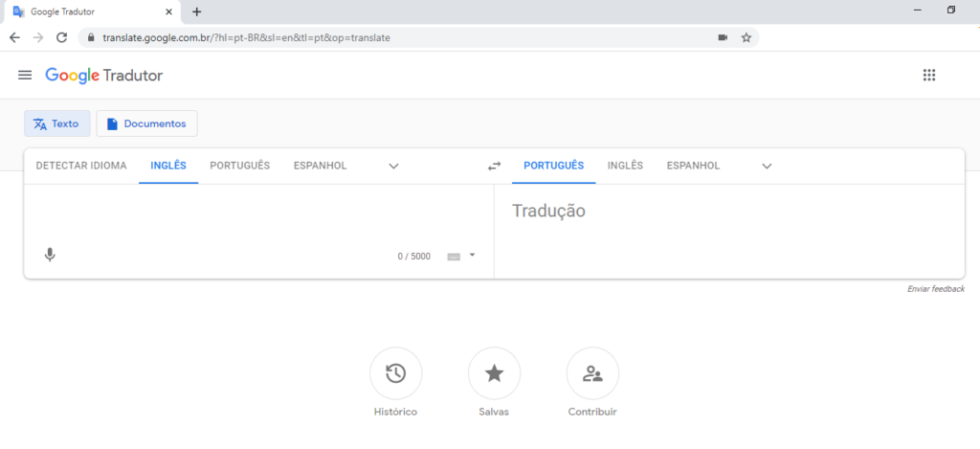Click the browser address bar URL
Screen dimensions: 980x449
[x=246, y=37]
